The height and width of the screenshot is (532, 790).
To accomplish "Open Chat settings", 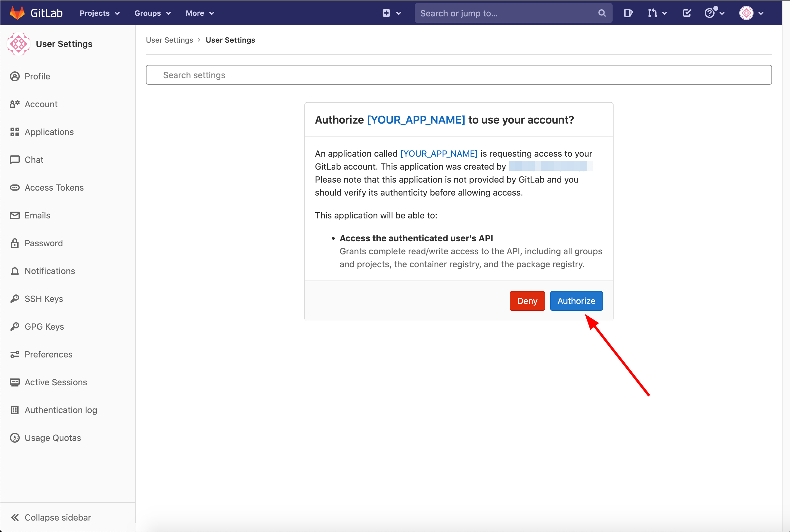I will pyautogui.click(x=34, y=160).
